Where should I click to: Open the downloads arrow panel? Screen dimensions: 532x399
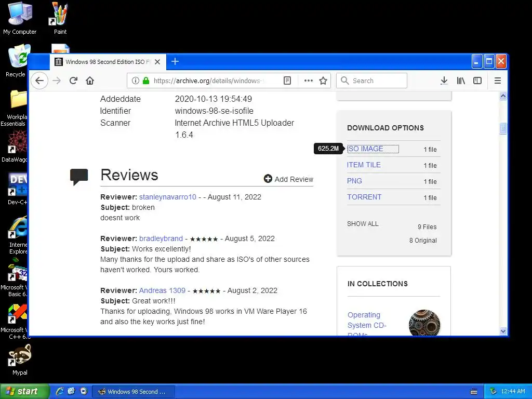[x=444, y=81]
